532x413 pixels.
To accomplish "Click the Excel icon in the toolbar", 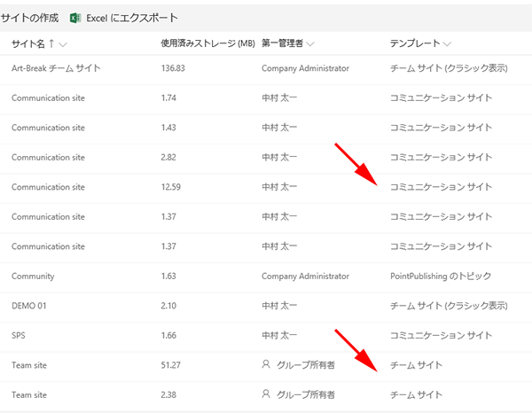I will pos(75,18).
